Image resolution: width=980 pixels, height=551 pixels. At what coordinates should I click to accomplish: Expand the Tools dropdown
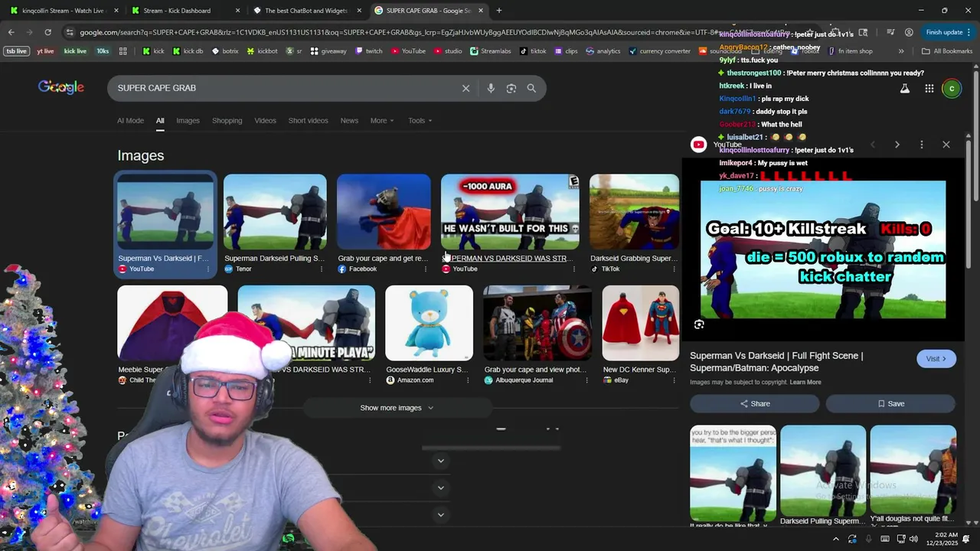(x=420, y=121)
